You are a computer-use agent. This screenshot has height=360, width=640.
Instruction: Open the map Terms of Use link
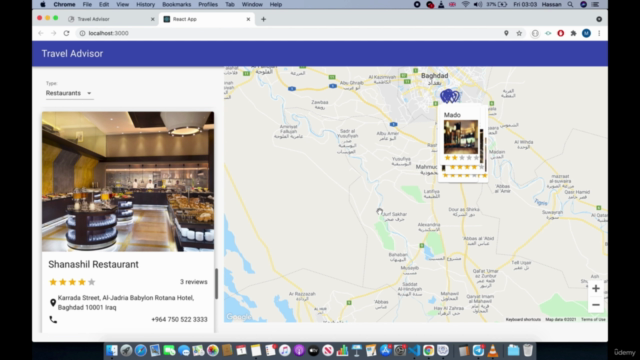pyautogui.click(x=593, y=320)
